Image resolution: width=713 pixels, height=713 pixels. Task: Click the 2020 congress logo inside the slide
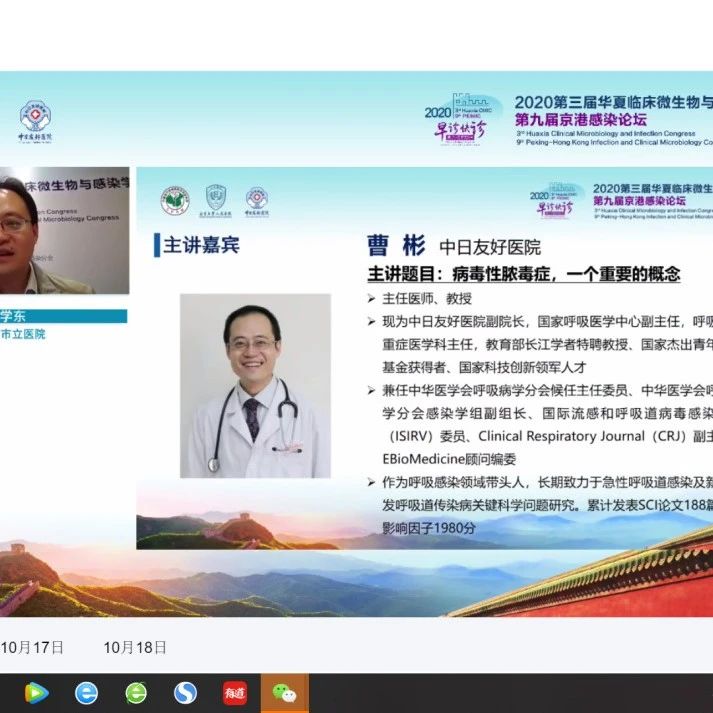557,199
